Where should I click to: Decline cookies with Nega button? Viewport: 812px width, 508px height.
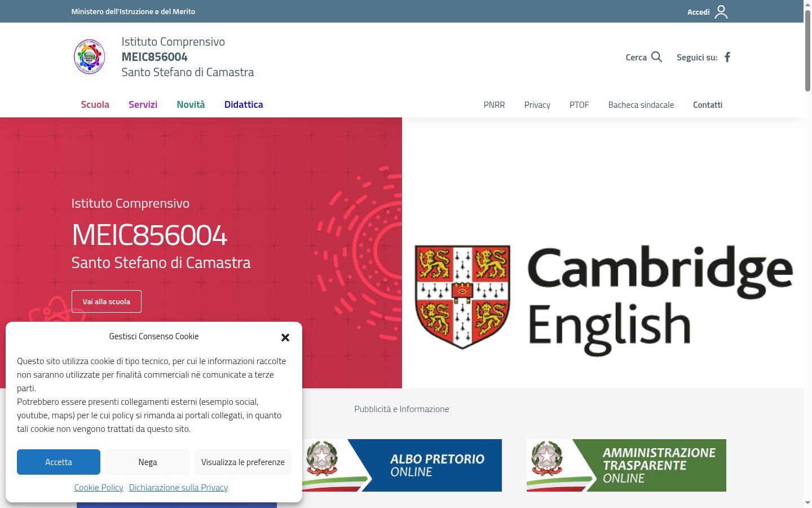pos(148,462)
